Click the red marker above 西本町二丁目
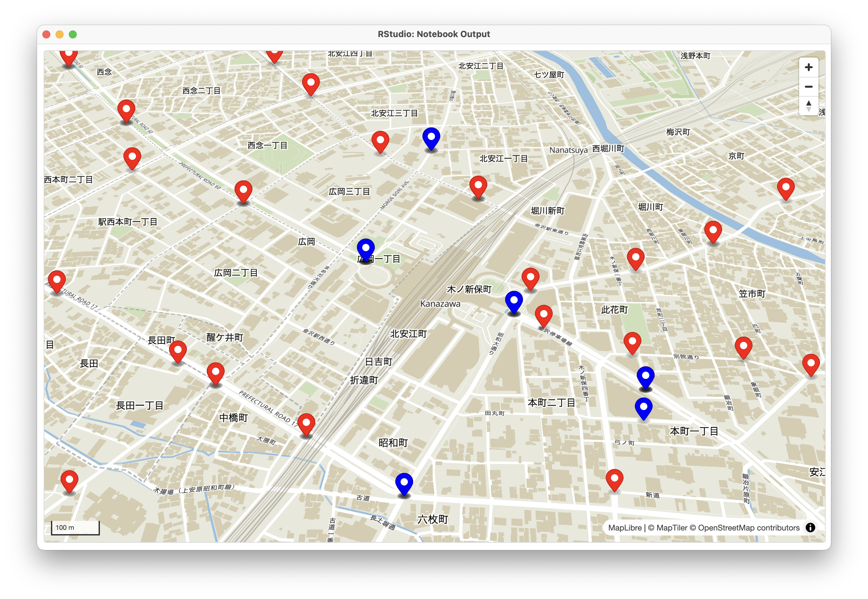This screenshot has width=868, height=599. 132,159
